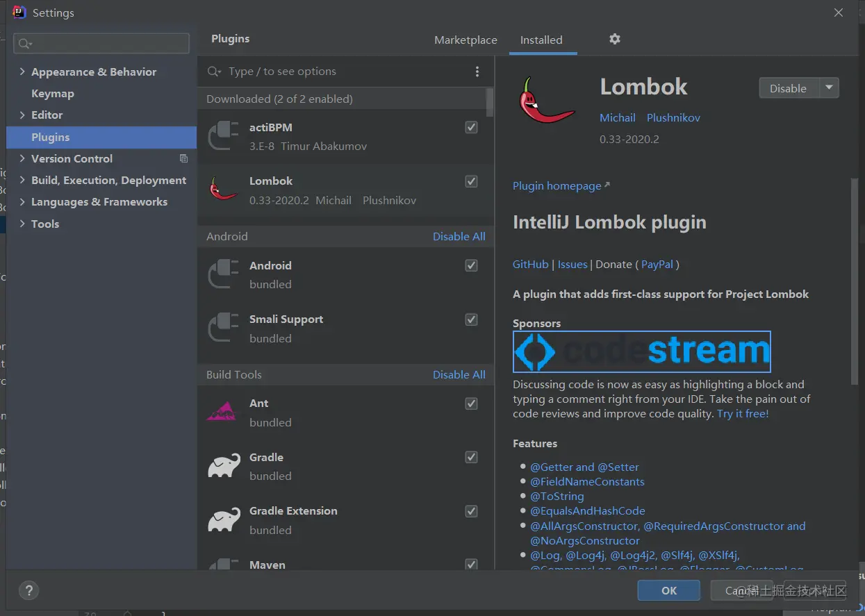This screenshot has width=865, height=616.
Task: Switch to the Installed tab
Action: click(541, 40)
